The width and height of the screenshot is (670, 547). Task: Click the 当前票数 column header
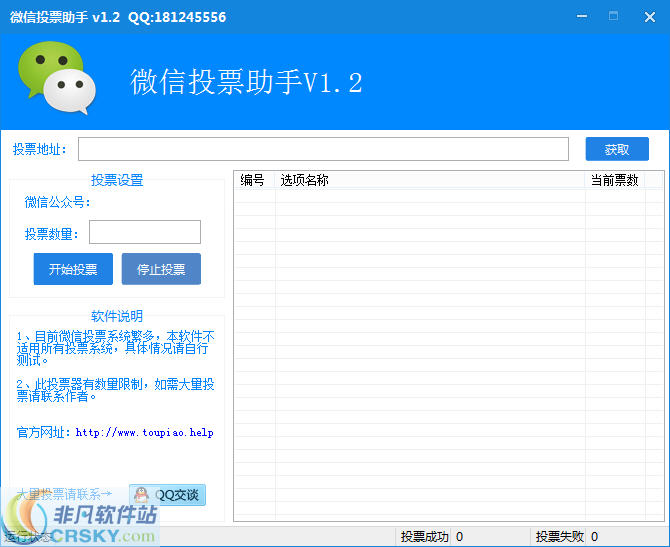coord(614,180)
